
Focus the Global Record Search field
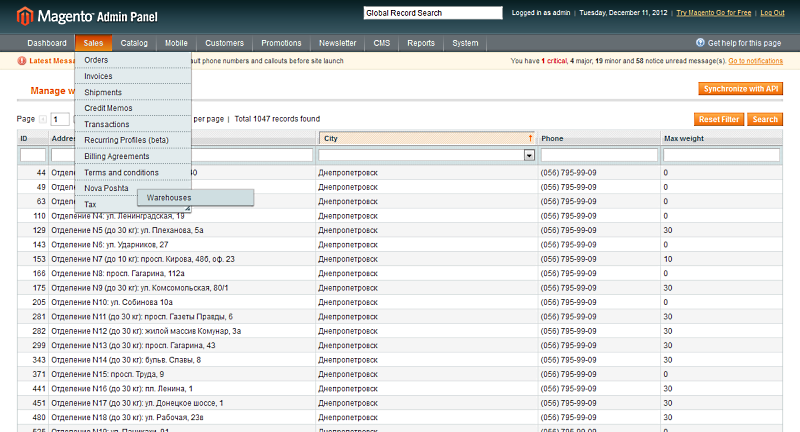click(433, 13)
